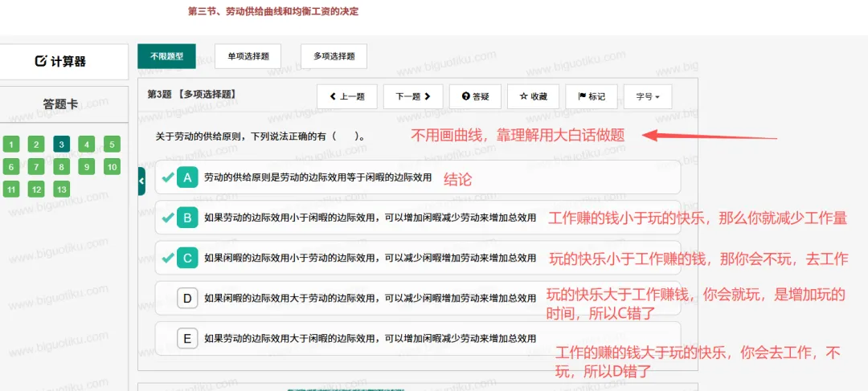This screenshot has height=391, width=868.
Task: Open the 字号 font size dropdown
Action: coord(648,97)
